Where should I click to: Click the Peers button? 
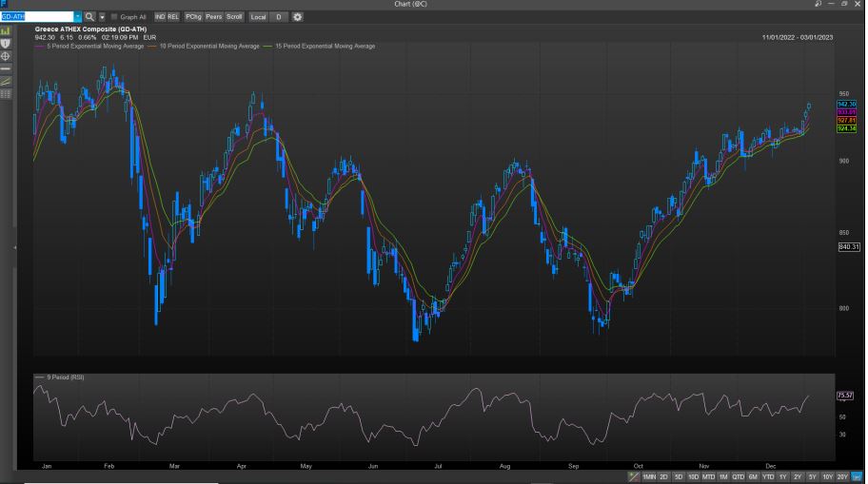point(212,17)
